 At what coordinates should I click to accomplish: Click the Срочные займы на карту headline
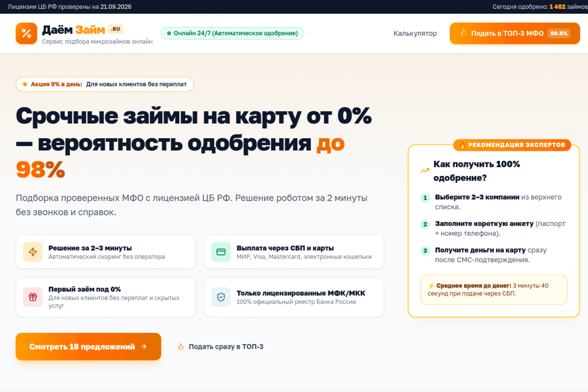(194, 143)
